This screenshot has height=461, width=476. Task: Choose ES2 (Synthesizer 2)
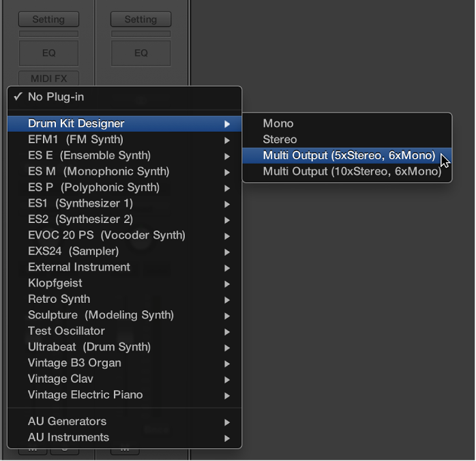click(125, 220)
